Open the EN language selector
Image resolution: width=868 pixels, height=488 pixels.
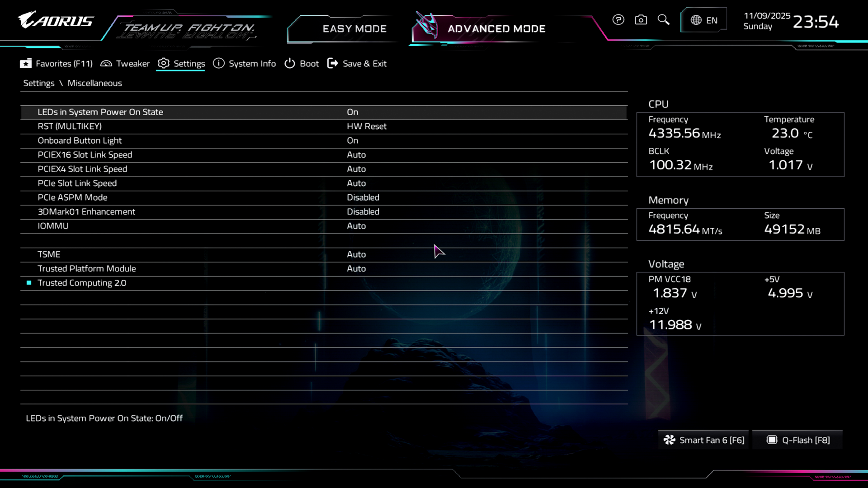(703, 20)
